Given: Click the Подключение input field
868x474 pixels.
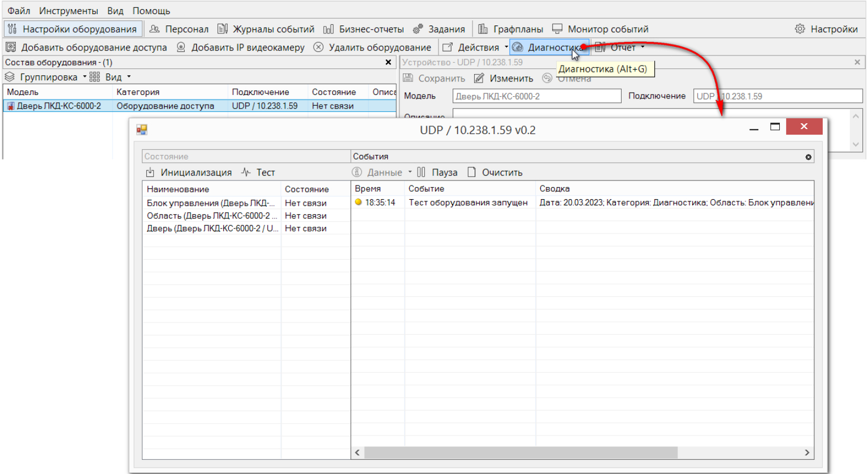Looking at the screenshot, I should tap(778, 96).
